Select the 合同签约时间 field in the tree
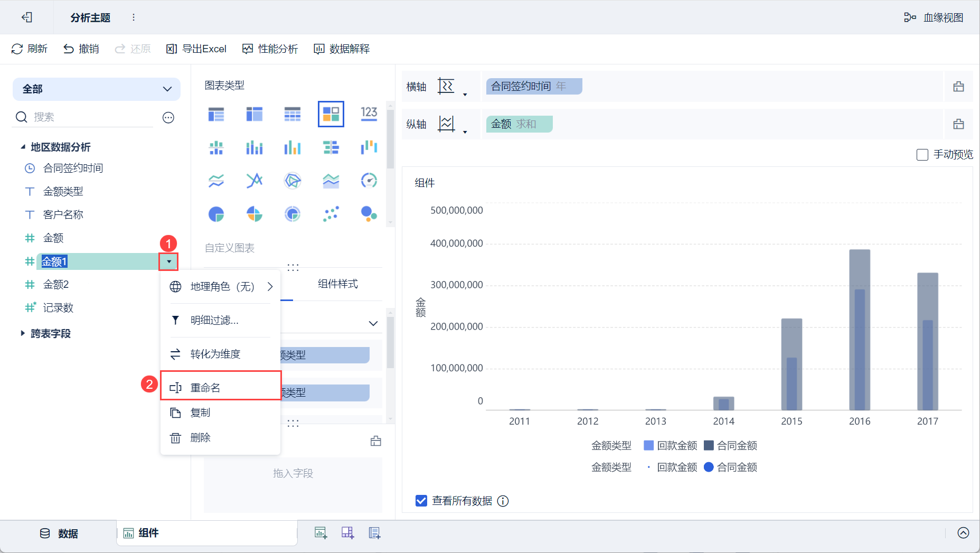Image resolution: width=980 pixels, height=553 pixels. point(73,168)
